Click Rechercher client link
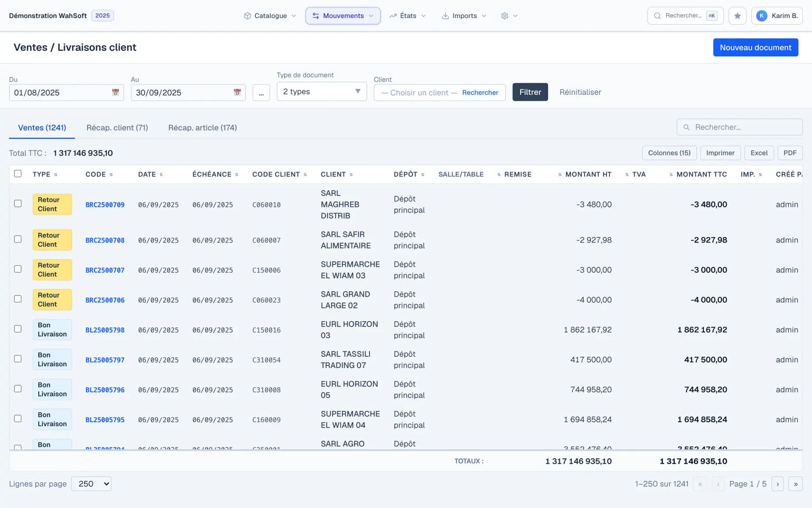 coord(480,93)
